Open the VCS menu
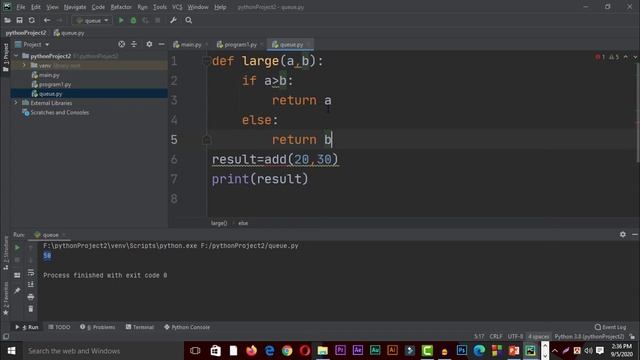This screenshot has height=360, width=640. (x=177, y=7)
